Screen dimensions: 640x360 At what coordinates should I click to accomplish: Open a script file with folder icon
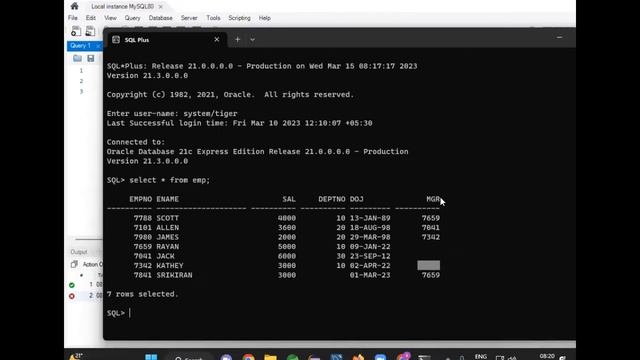[78, 59]
